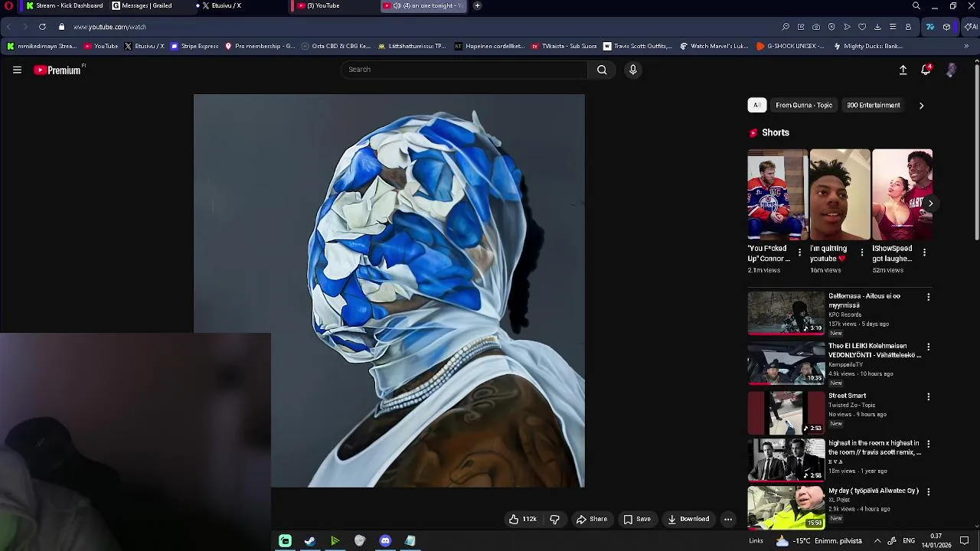Reload the page
This screenshot has width=980, height=551.
(x=42, y=27)
